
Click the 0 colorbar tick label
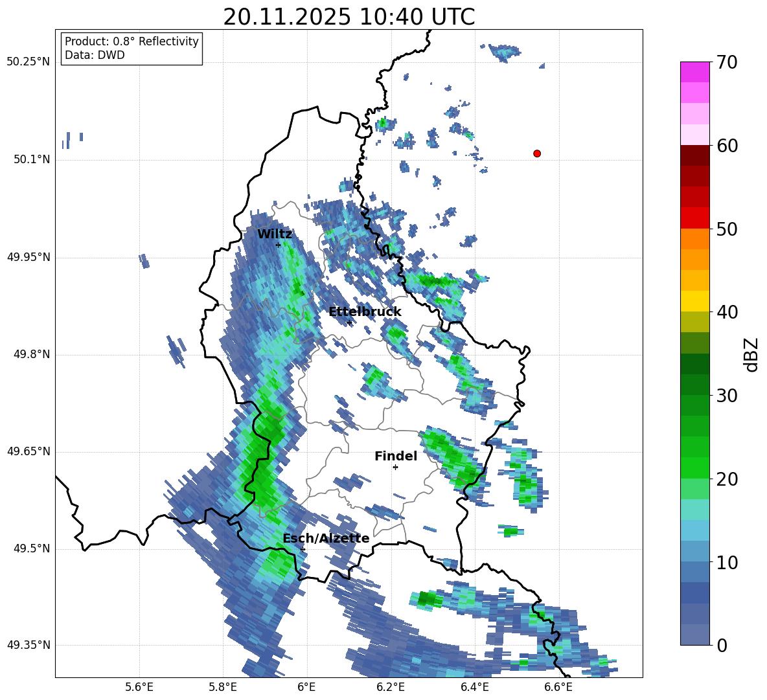tap(722, 645)
